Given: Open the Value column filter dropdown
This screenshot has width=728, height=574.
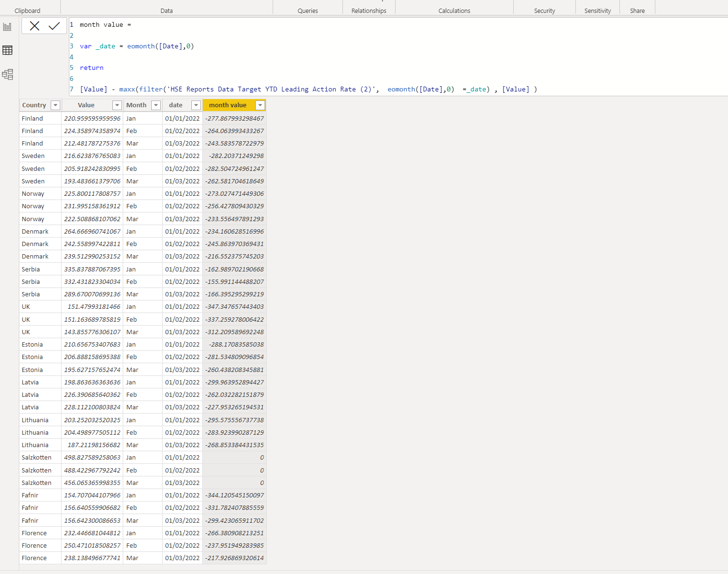Looking at the screenshot, I should point(117,105).
